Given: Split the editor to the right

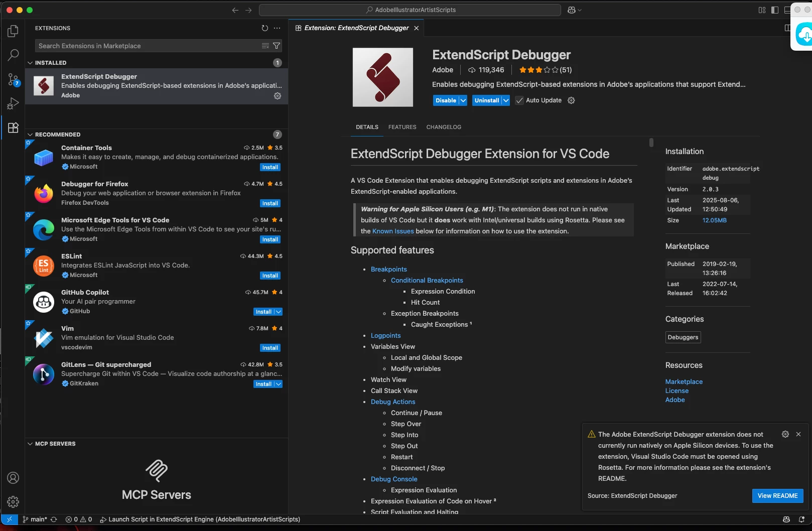Looking at the screenshot, I should (x=787, y=28).
